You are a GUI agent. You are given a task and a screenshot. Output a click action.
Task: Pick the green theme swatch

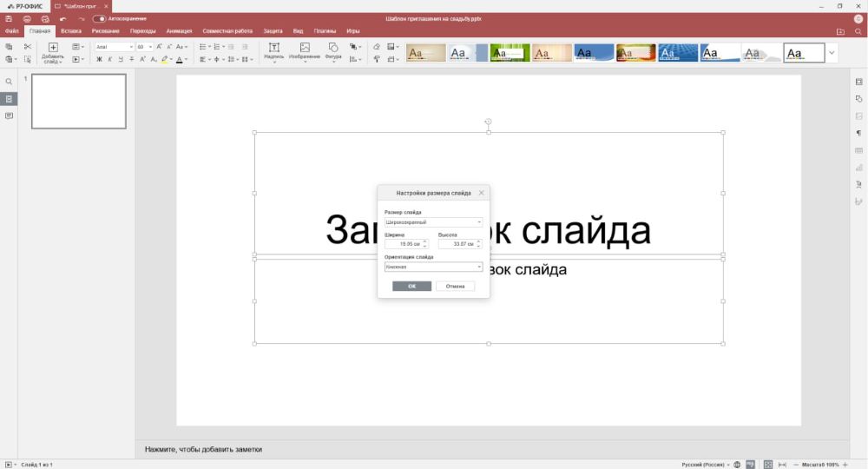coord(510,53)
